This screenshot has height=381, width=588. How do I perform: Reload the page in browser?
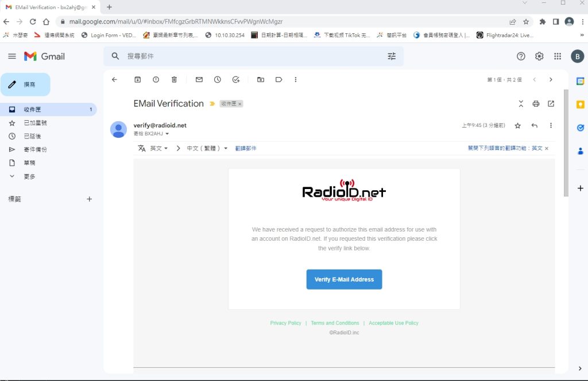point(33,21)
